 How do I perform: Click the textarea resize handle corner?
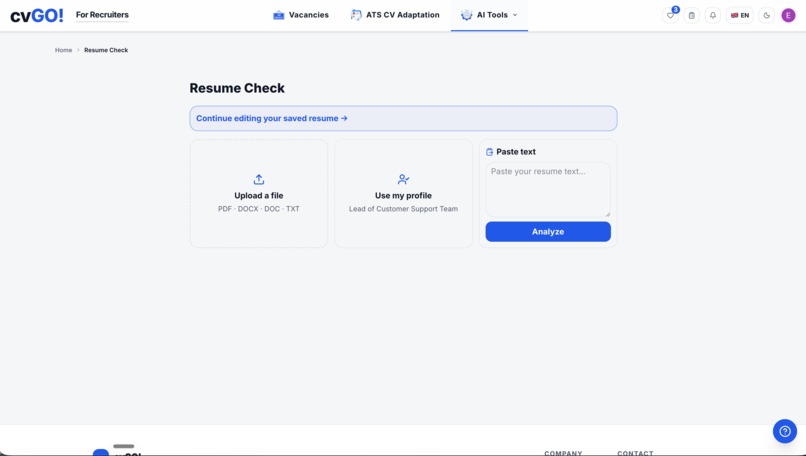(x=607, y=213)
